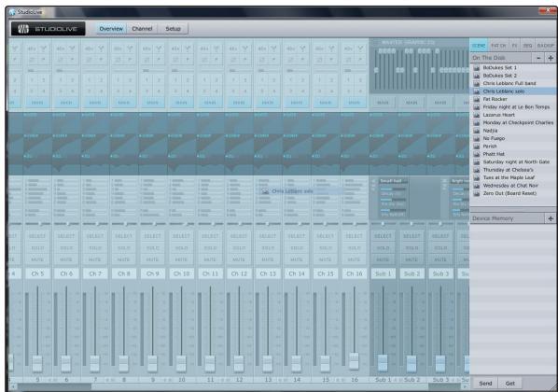
Task: Select the SCENE browser tab
Action: (479, 46)
